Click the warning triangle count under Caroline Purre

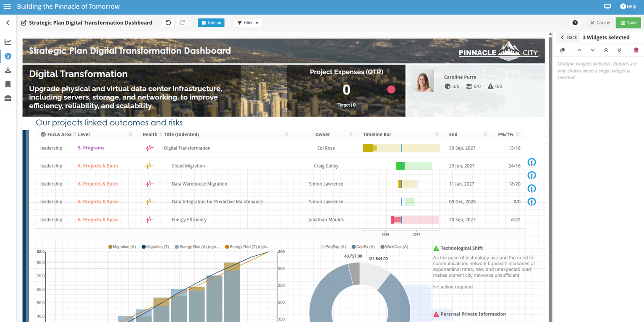[495, 86]
